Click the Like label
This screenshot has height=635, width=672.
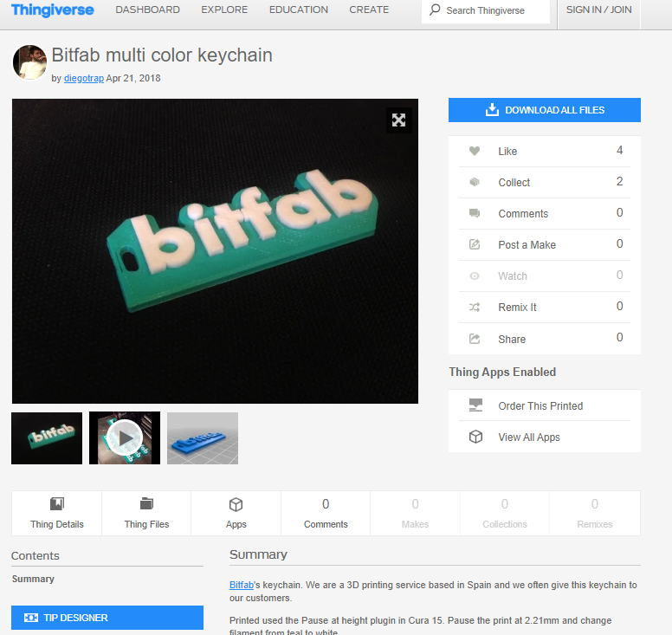pos(507,152)
